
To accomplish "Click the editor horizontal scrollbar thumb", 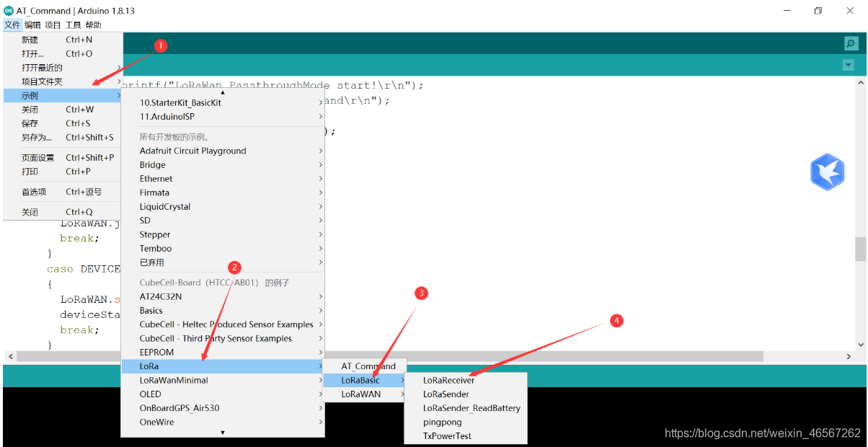I will pyautogui.click(x=389, y=357).
